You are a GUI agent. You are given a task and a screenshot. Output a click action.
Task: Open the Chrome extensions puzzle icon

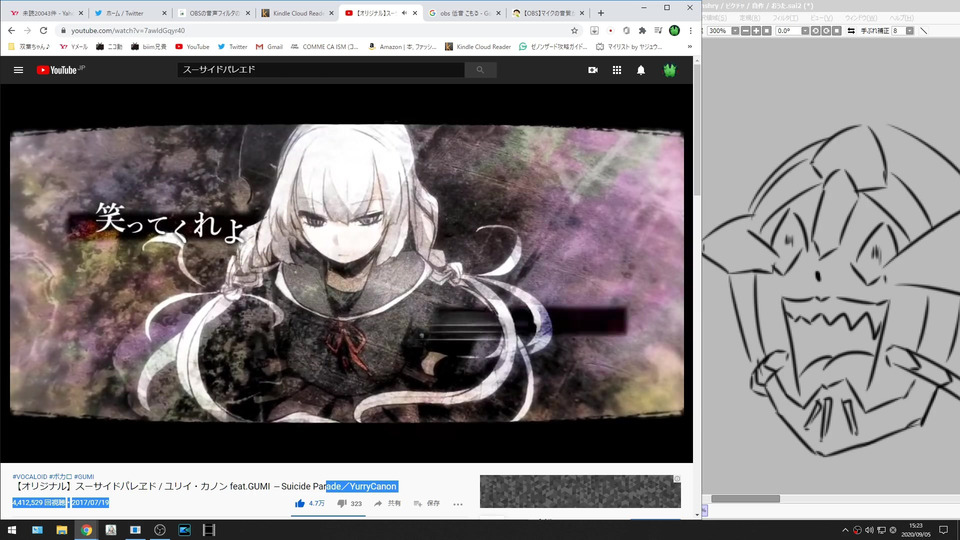click(x=642, y=30)
